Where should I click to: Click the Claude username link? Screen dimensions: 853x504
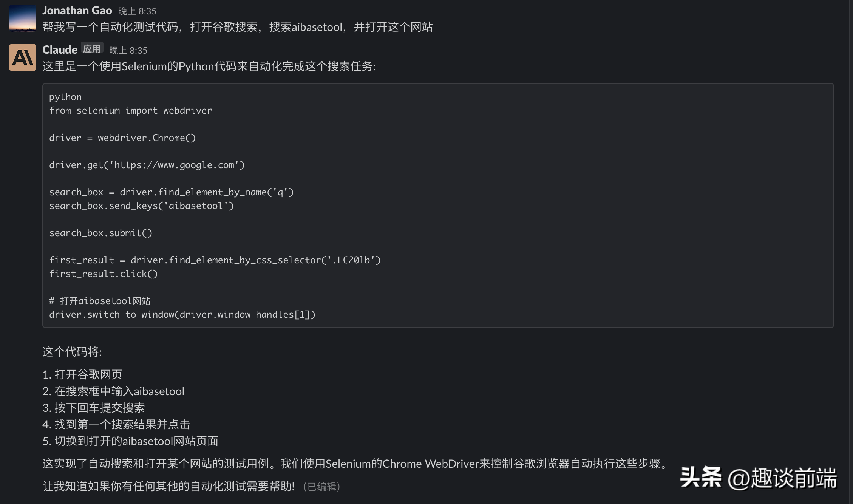(x=59, y=49)
